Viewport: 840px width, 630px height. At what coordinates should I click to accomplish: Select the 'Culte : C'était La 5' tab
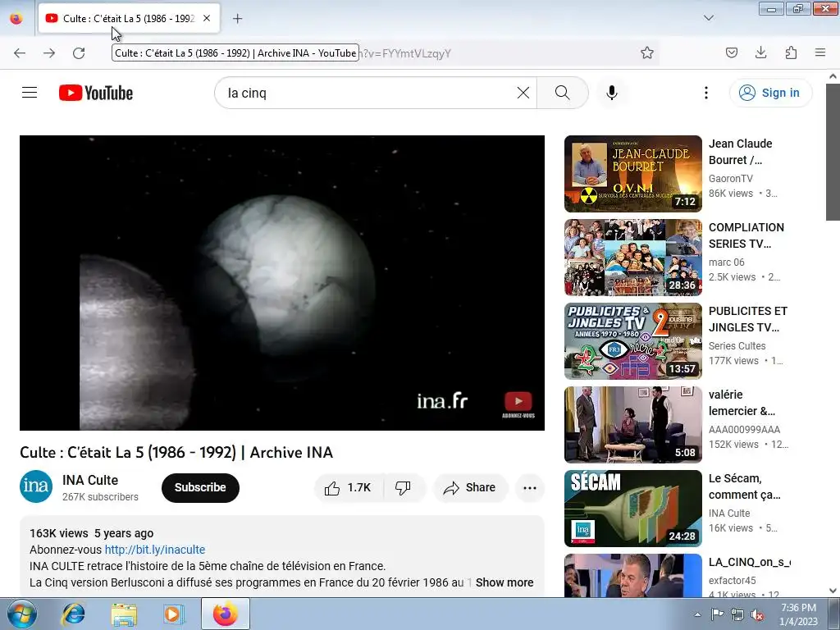[129, 18]
